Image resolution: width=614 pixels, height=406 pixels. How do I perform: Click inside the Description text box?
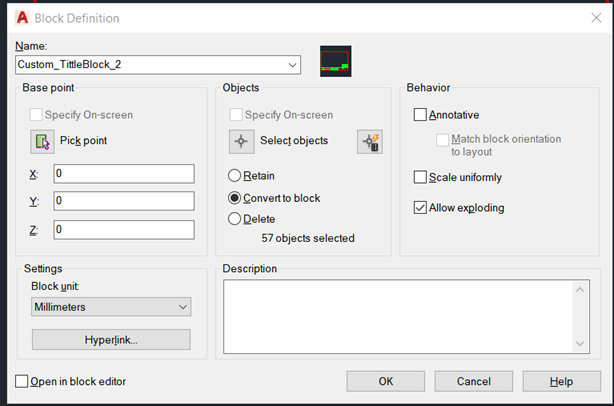399,316
